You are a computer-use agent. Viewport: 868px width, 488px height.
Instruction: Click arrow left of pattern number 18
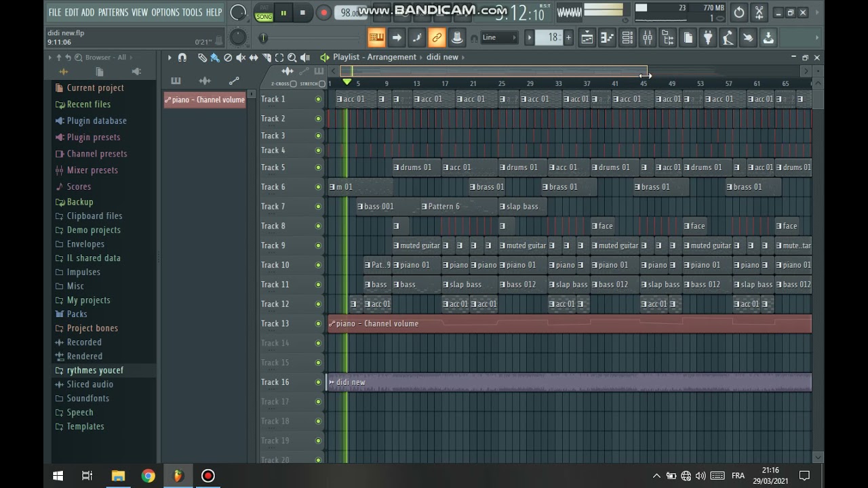click(x=530, y=38)
